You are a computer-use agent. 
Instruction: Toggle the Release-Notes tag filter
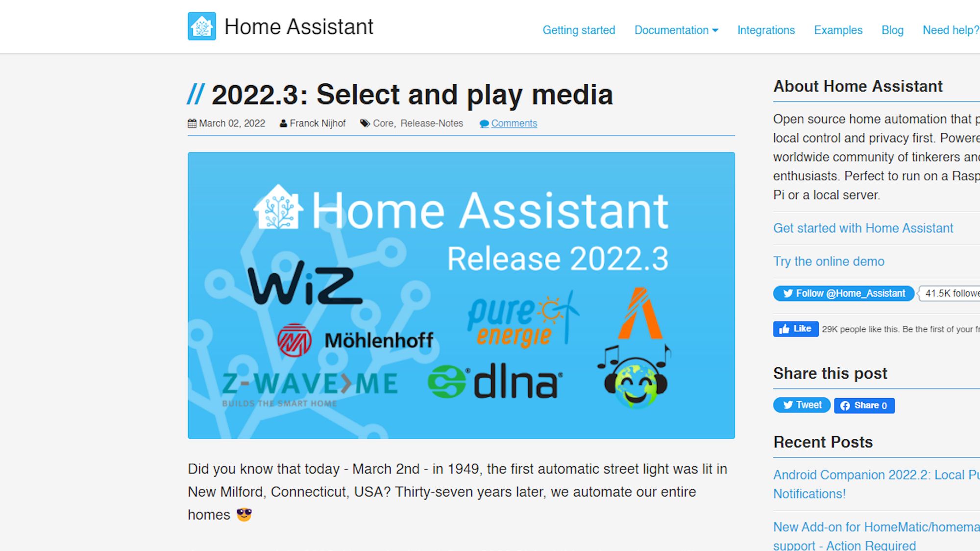(431, 123)
